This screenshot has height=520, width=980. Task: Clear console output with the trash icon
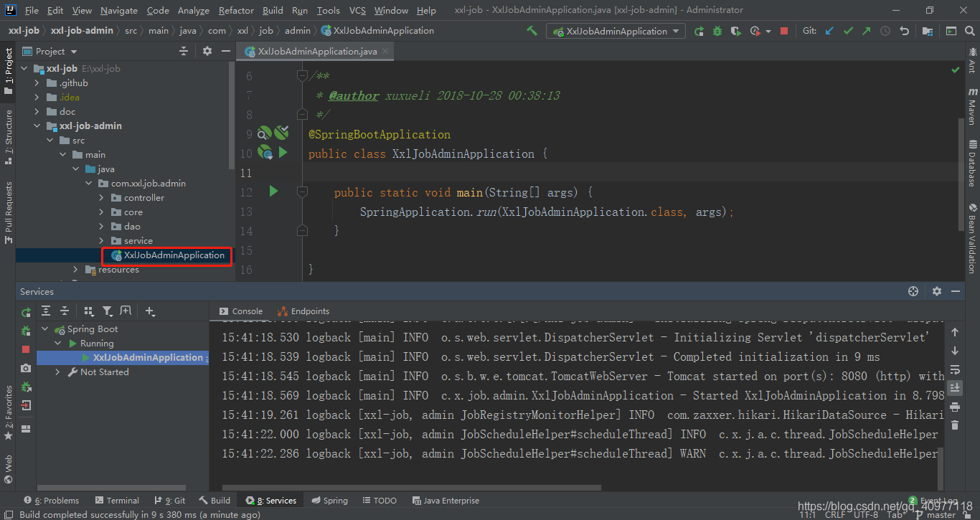955,425
